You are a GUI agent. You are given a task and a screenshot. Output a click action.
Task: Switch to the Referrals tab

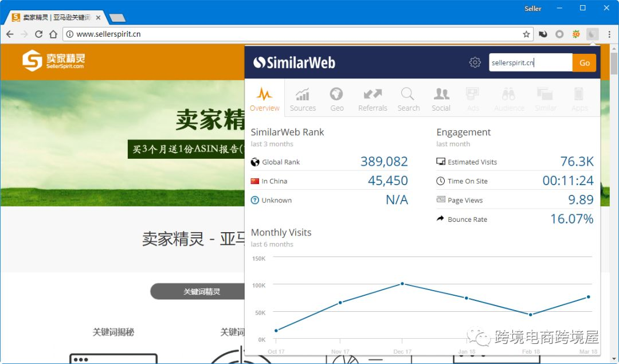pyautogui.click(x=373, y=99)
